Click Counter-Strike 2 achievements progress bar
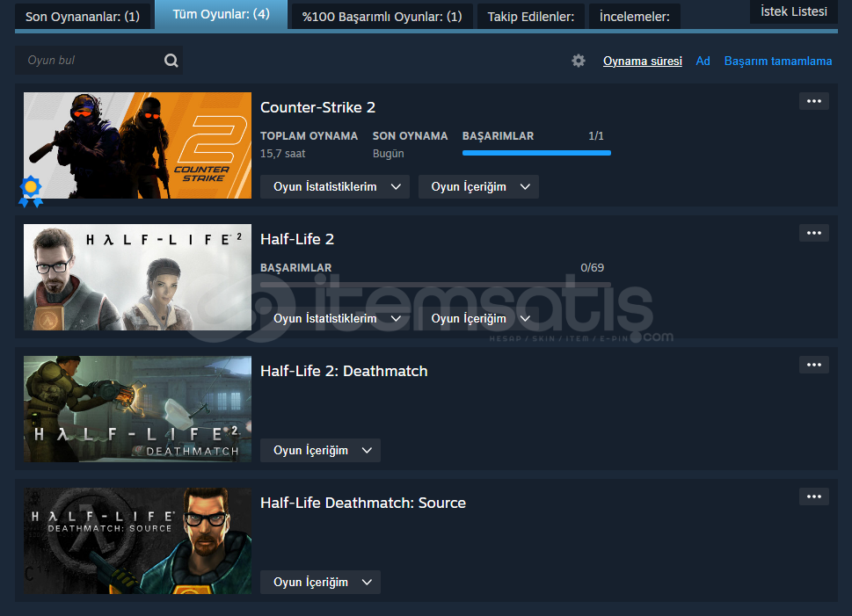The image size is (852, 616). click(x=536, y=153)
